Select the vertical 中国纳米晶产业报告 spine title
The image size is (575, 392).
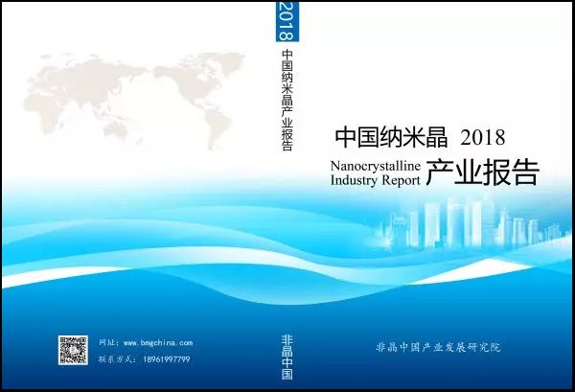click(x=287, y=101)
